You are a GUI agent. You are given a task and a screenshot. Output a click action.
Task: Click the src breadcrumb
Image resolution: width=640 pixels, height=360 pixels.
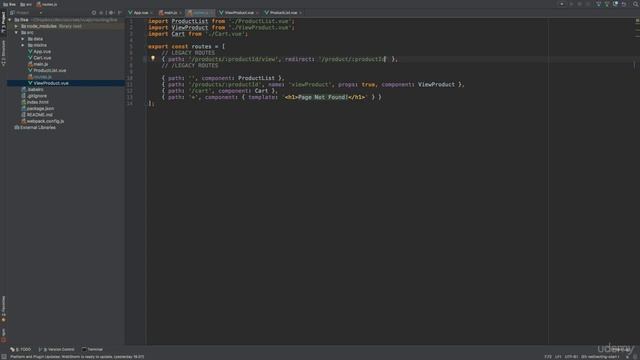pyautogui.click(x=26, y=4)
